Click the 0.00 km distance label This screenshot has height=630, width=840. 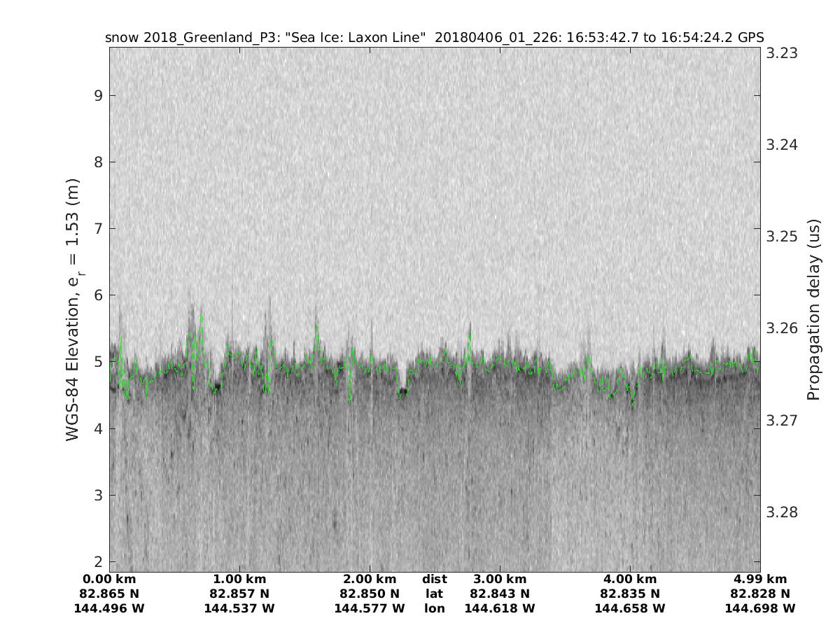pos(109,580)
